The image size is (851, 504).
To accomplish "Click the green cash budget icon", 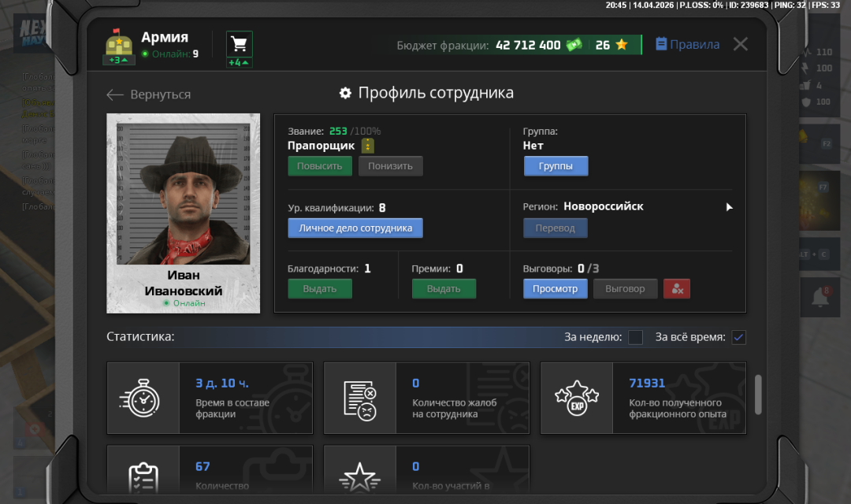I will 574,45.
